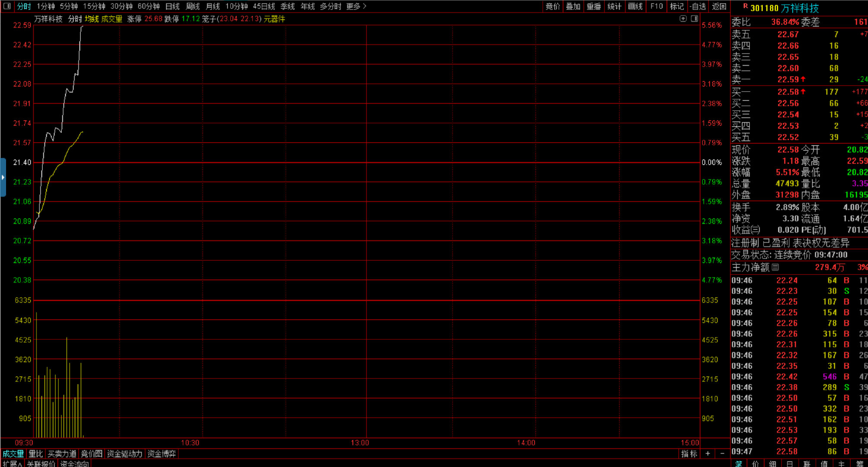Image resolution: width=868 pixels, height=467 pixels.
Task: Click the 元器件 sector link
Action: (274, 19)
